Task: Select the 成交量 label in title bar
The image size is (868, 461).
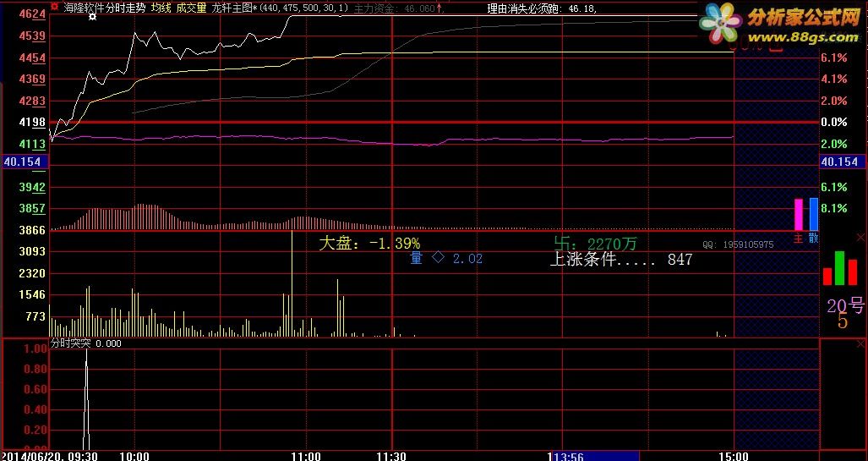Action: pos(191,8)
